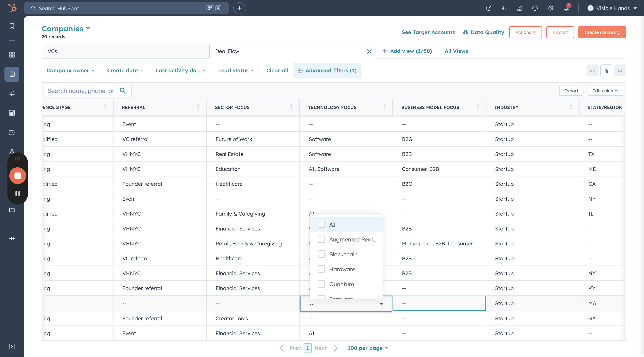Check the AI technology option
Viewport: 644px width, 357px height.
click(321, 225)
